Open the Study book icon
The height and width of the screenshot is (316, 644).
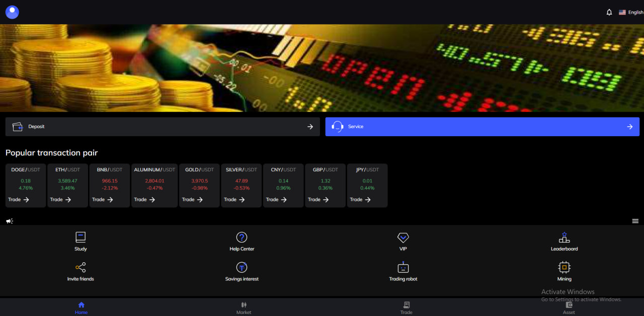[80, 238]
